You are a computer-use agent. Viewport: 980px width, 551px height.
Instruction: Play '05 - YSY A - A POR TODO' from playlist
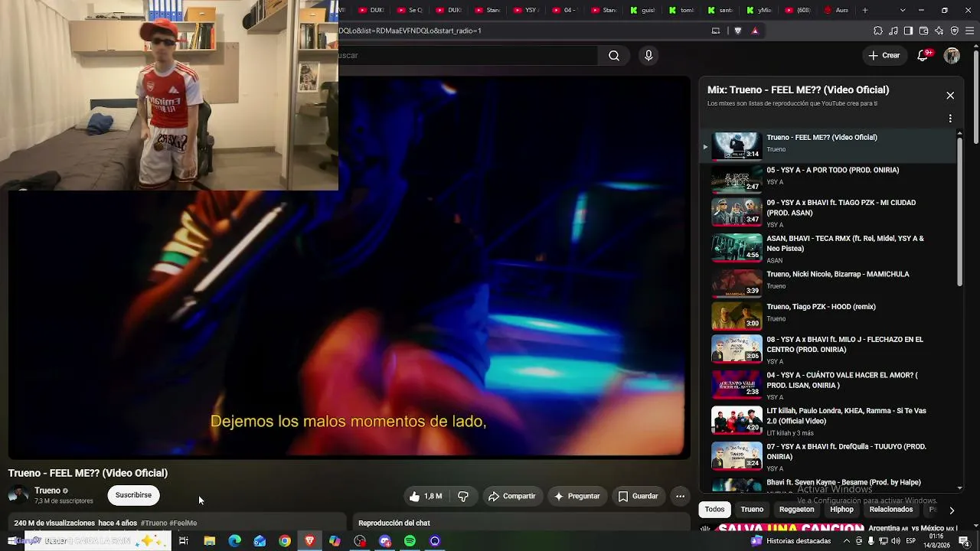[x=829, y=178]
